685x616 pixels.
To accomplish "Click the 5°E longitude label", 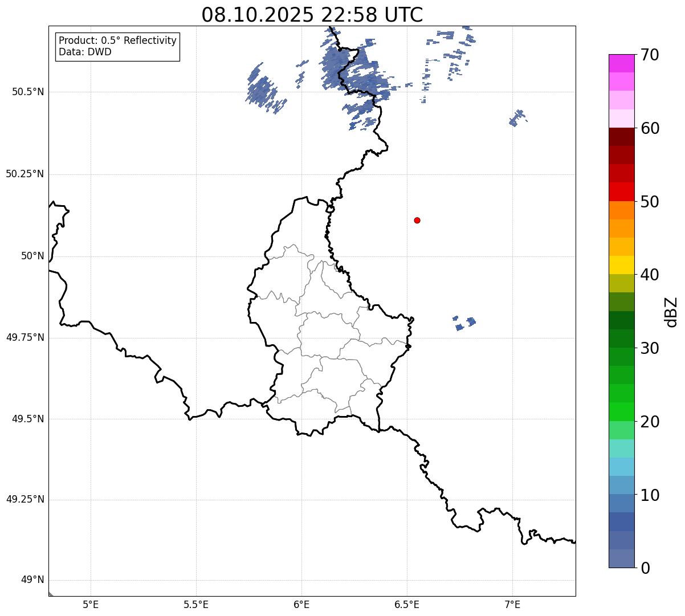I will [91, 604].
